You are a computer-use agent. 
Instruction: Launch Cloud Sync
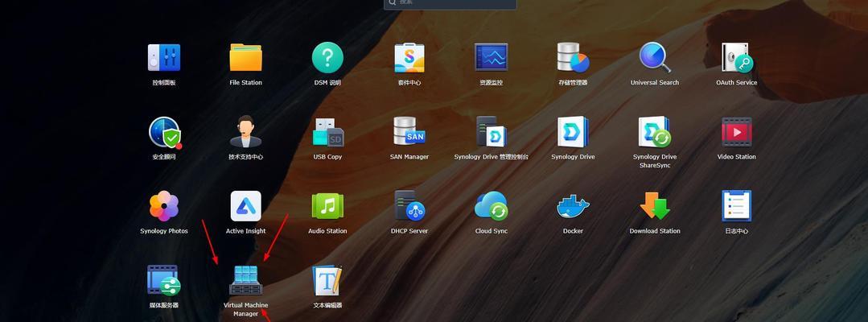click(x=491, y=206)
